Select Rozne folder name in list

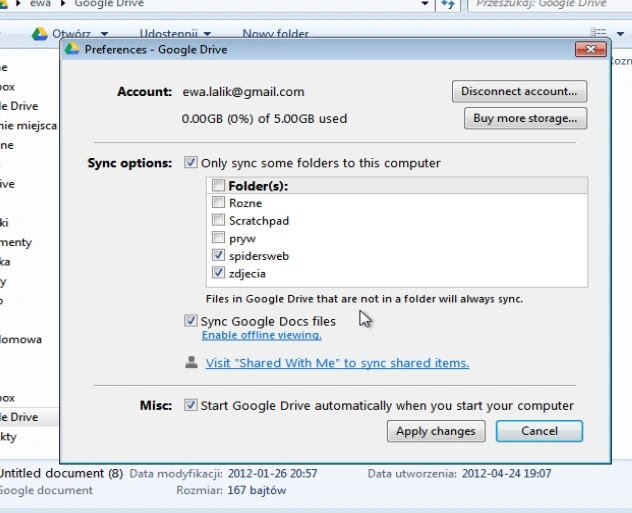[x=245, y=203]
